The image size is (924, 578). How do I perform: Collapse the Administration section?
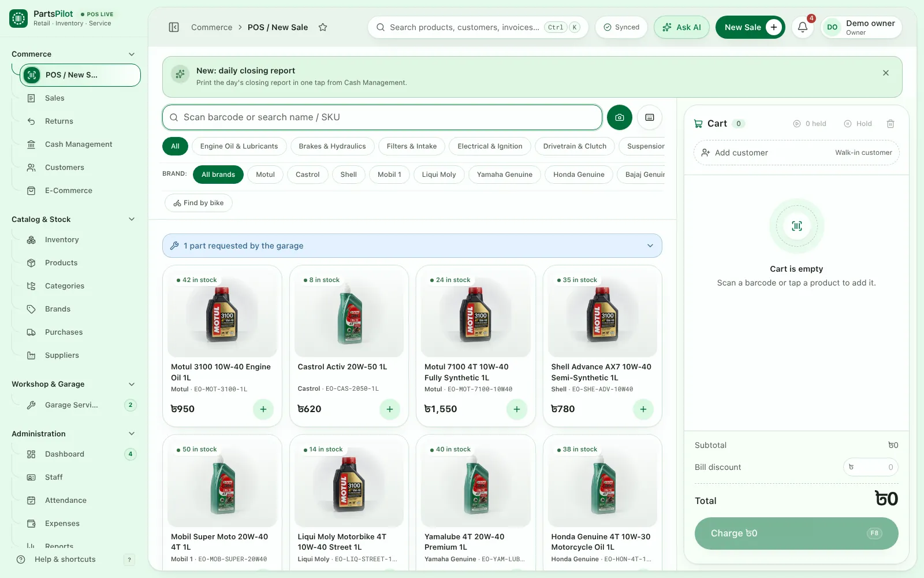coord(132,434)
